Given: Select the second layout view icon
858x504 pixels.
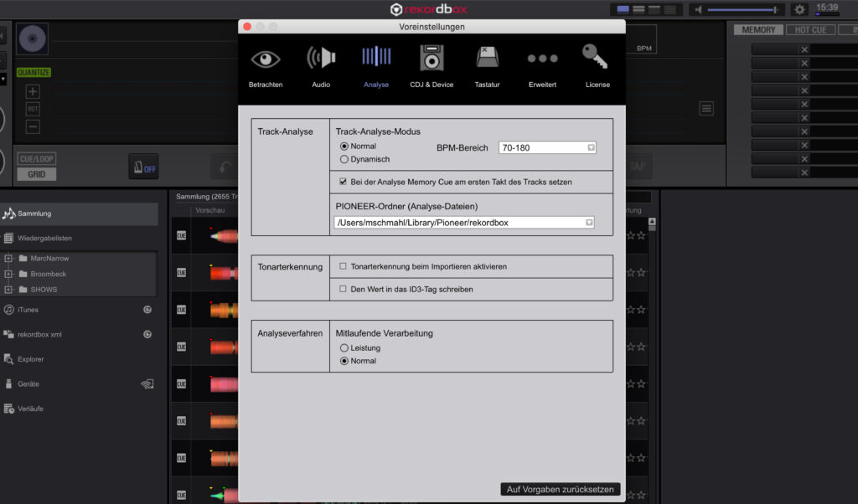Looking at the screenshot, I should [x=638, y=9].
